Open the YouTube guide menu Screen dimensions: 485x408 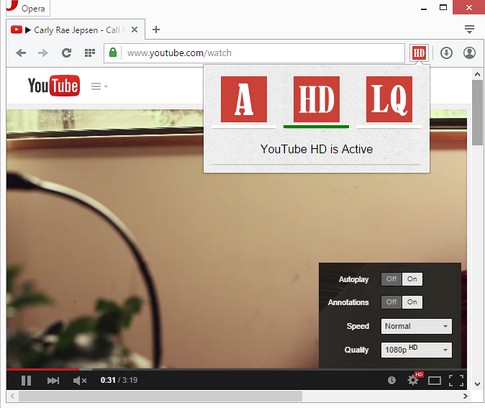pos(99,87)
